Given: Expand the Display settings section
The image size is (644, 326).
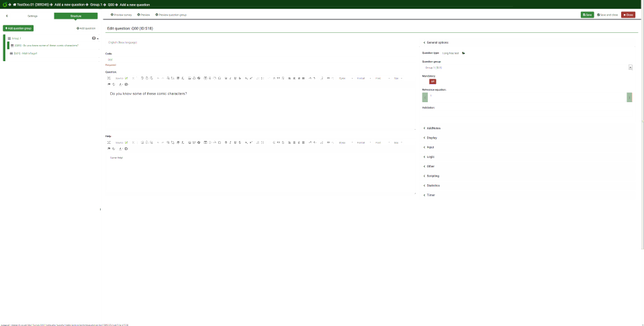Looking at the screenshot, I should tap(431, 138).
